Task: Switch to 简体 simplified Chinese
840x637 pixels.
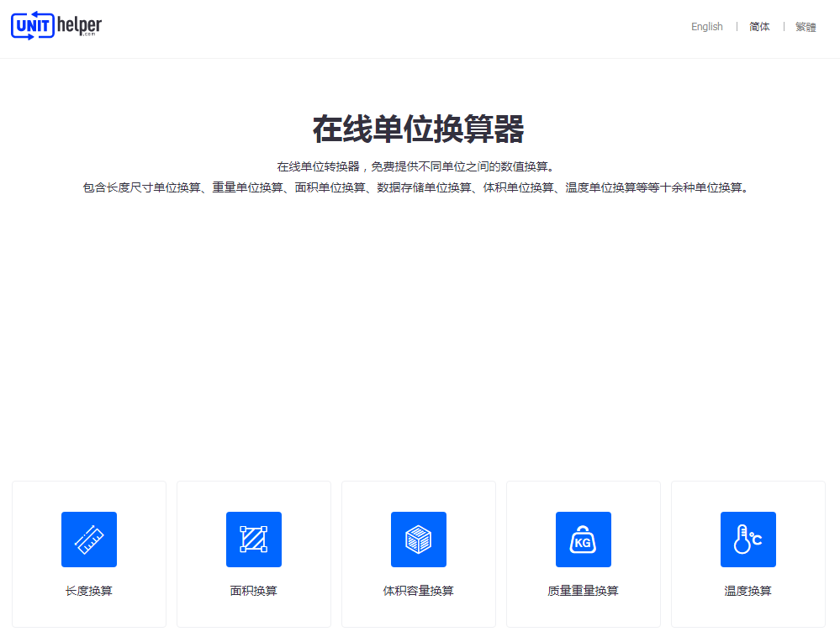Action: pyautogui.click(x=758, y=26)
